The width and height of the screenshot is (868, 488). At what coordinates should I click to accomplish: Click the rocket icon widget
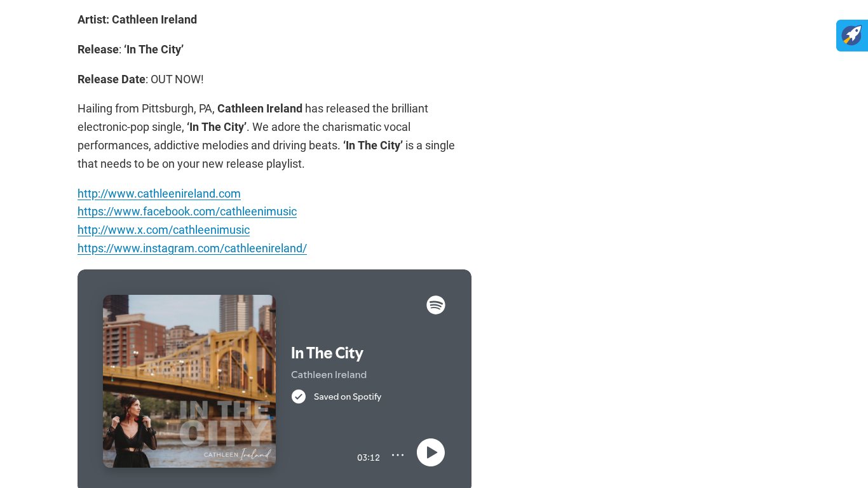852,36
